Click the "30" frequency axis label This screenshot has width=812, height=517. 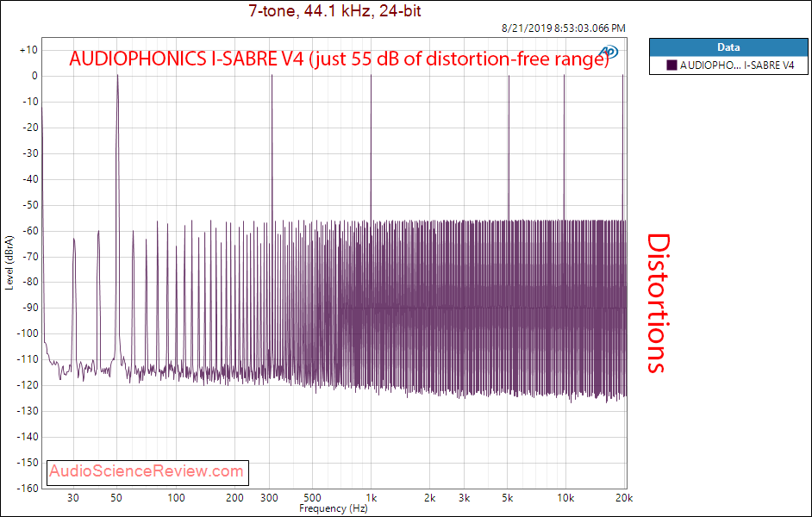coord(73,498)
